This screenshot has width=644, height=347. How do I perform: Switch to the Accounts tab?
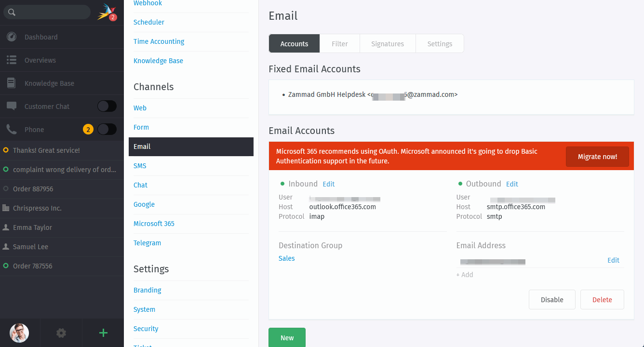pyautogui.click(x=294, y=43)
